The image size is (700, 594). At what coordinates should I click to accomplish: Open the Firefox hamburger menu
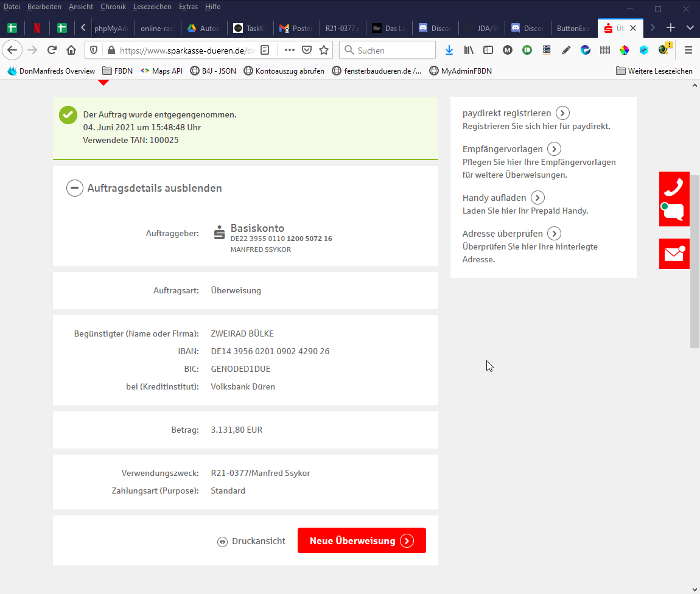(688, 50)
